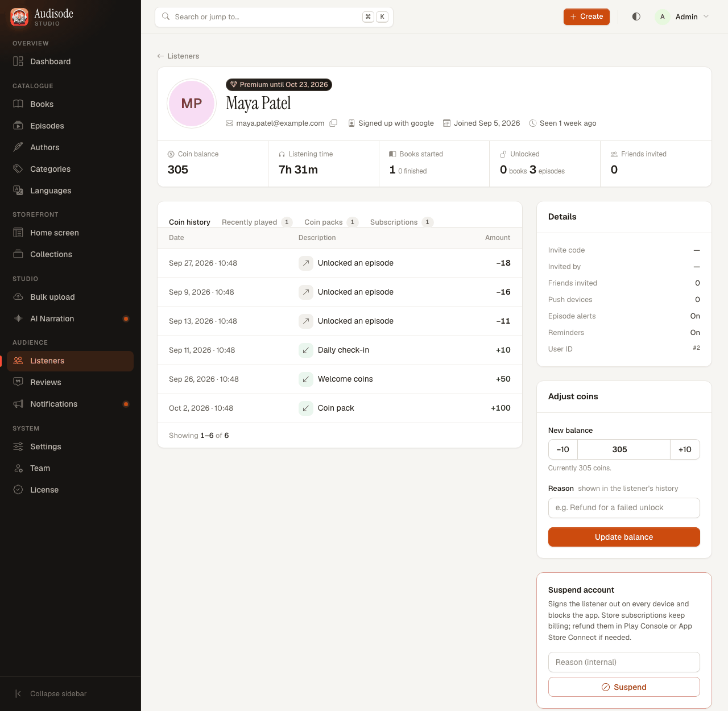
Task: Select Listeners in the sidebar
Action: coord(71,361)
